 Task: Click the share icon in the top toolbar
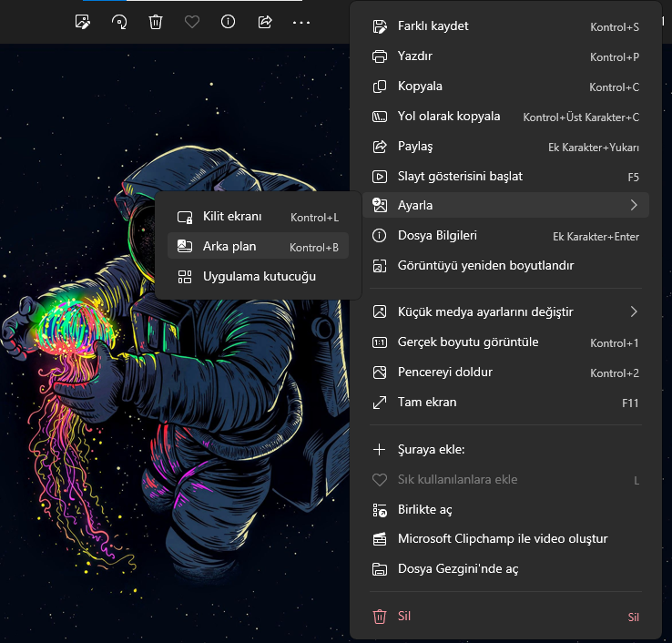(x=265, y=22)
